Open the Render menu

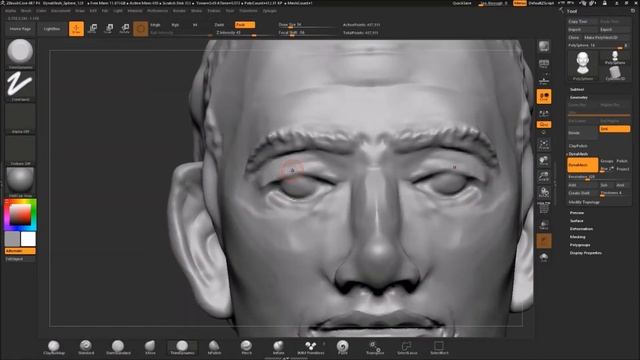coord(179,11)
